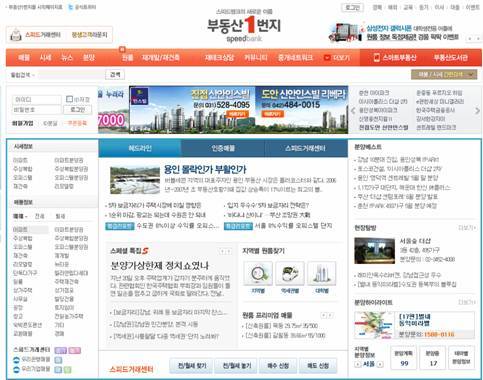Viewport: 483px width, 380px height.
Task: Click the purple badge next to 스피드거래센터
Action: pyautogui.click(x=61, y=350)
